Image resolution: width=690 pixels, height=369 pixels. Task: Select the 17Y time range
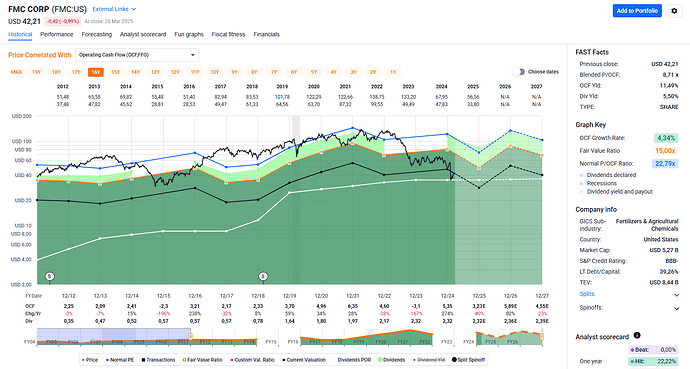(x=76, y=72)
